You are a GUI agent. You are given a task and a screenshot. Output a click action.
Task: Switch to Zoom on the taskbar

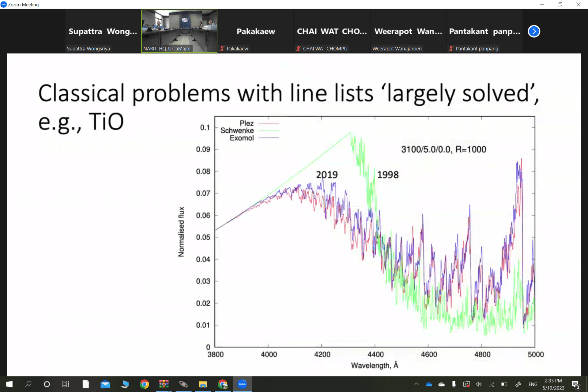click(x=242, y=384)
